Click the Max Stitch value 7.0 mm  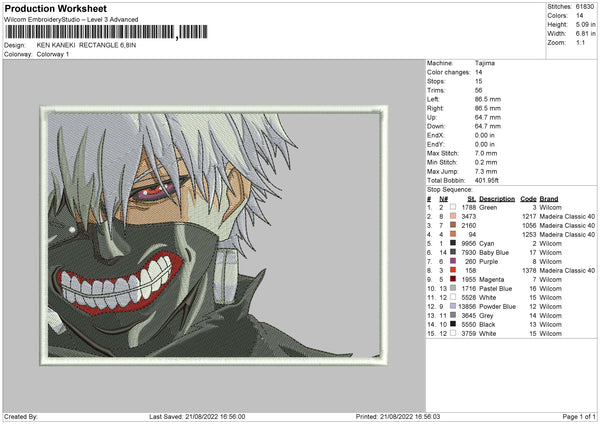click(486, 153)
